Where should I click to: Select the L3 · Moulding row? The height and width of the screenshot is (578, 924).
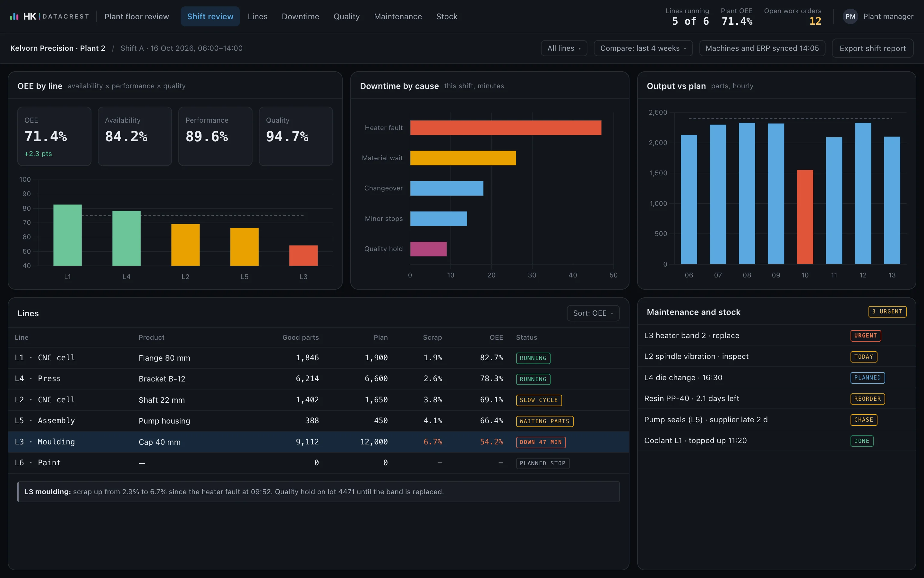(x=319, y=442)
